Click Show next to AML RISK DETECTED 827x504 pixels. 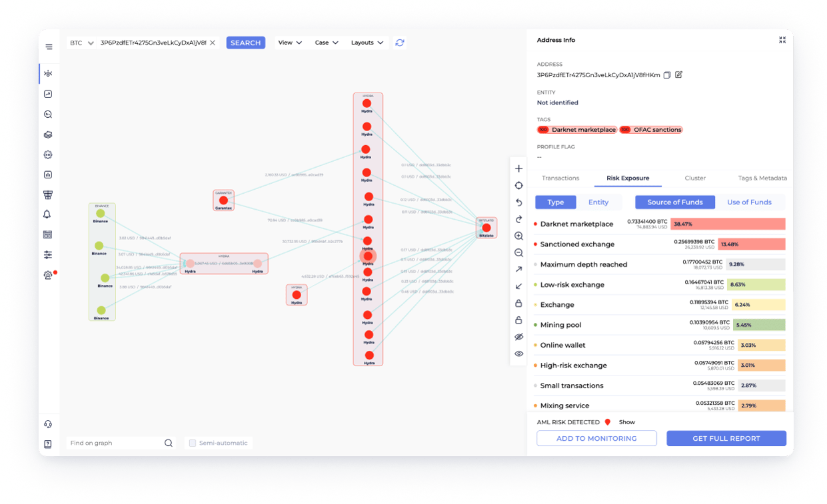(626, 422)
